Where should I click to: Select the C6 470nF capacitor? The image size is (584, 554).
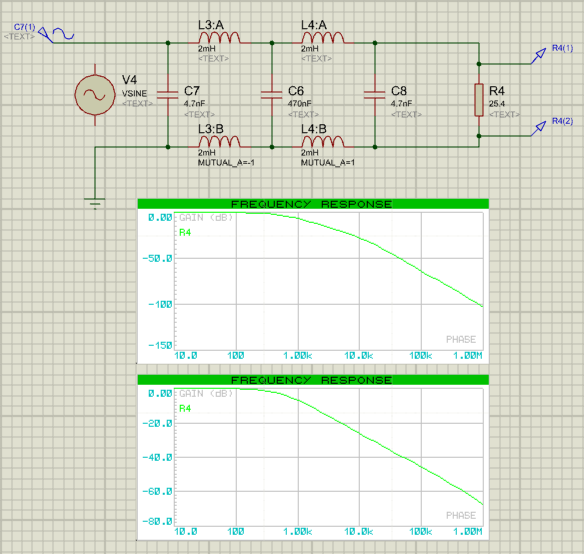(272, 95)
